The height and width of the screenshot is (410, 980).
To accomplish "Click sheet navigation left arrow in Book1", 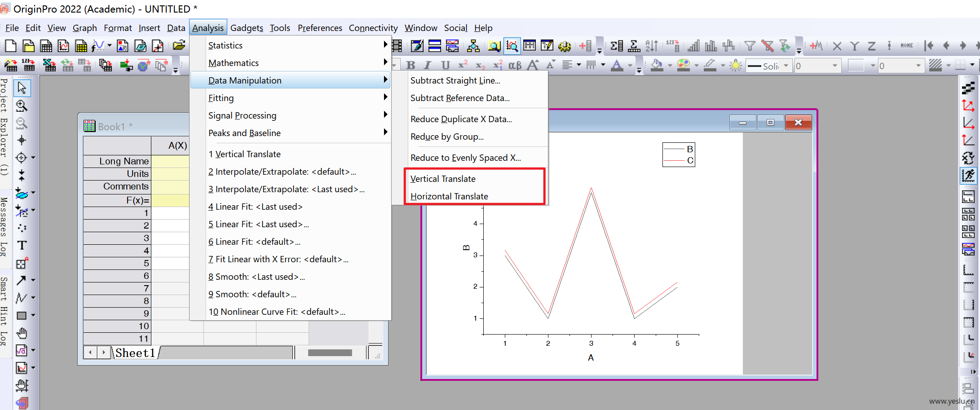I will coord(90,353).
